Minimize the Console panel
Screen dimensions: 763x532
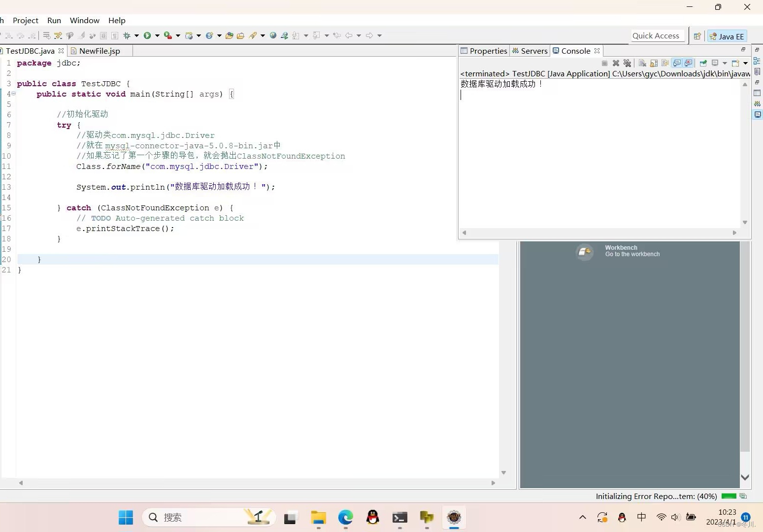743,49
